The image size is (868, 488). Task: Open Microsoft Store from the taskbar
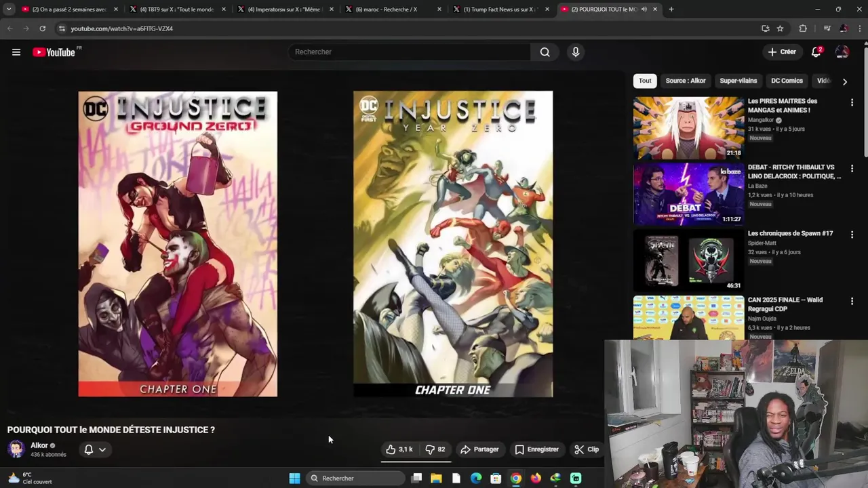pyautogui.click(x=496, y=479)
